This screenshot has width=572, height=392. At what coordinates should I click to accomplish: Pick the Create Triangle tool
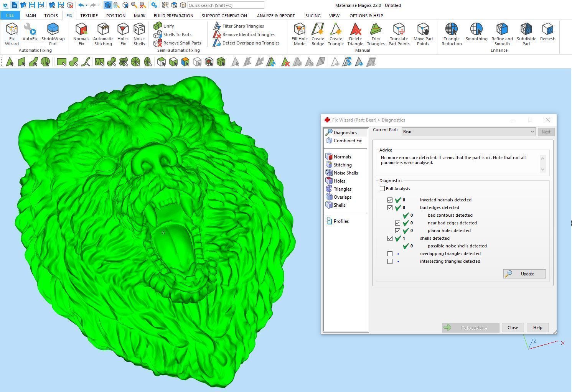[336, 34]
